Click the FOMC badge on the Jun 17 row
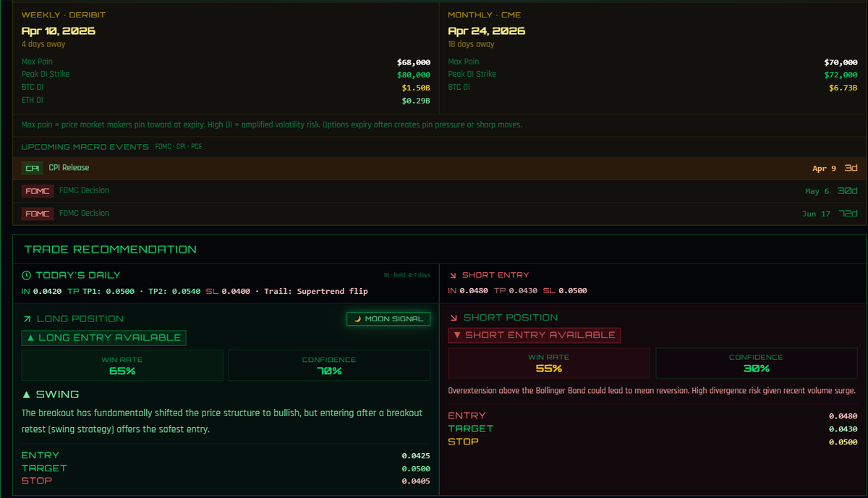 pos(37,214)
